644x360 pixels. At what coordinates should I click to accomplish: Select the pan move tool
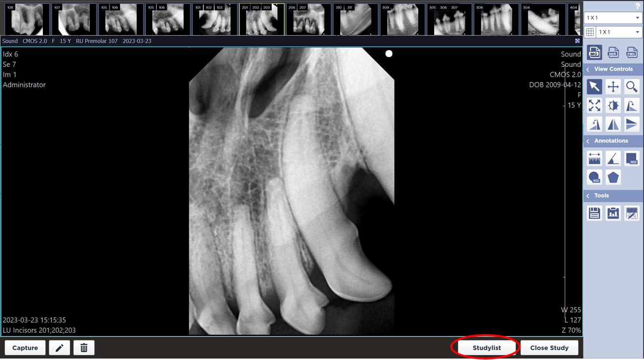(x=613, y=87)
